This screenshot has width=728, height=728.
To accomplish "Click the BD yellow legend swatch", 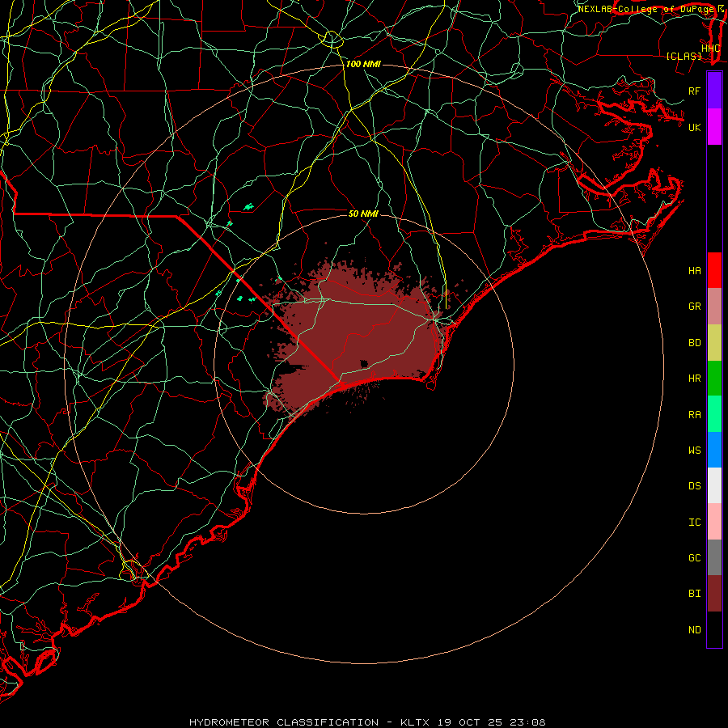I will pyautogui.click(x=714, y=342).
